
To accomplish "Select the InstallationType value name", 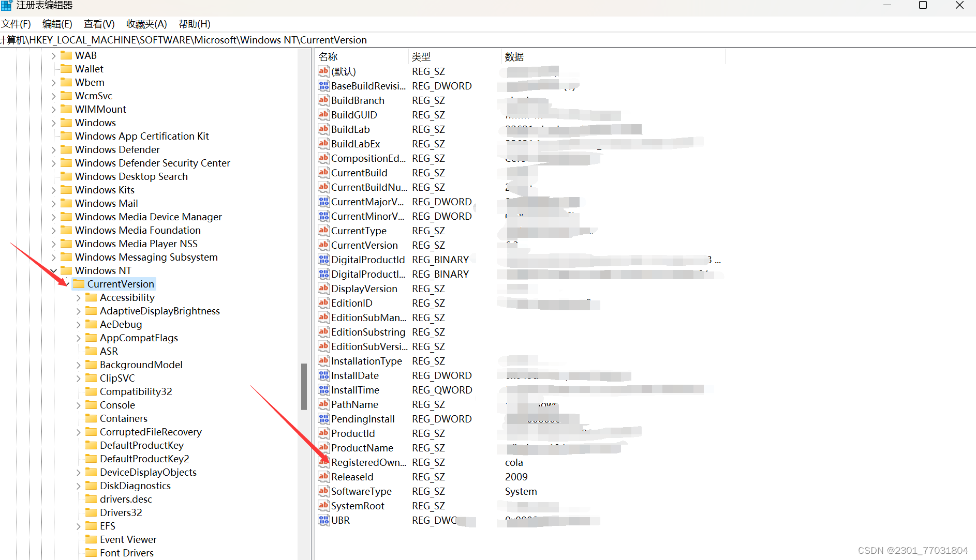I will (x=366, y=361).
